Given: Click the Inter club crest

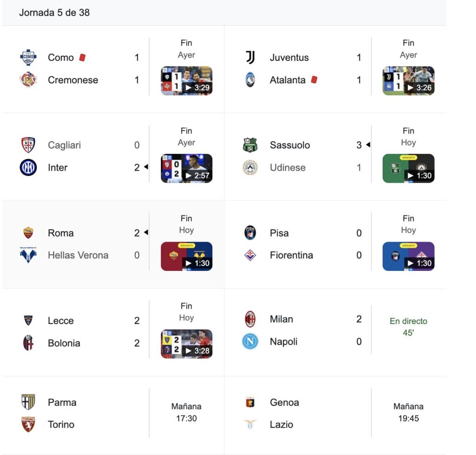Looking at the screenshot, I should tap(28, 167).
